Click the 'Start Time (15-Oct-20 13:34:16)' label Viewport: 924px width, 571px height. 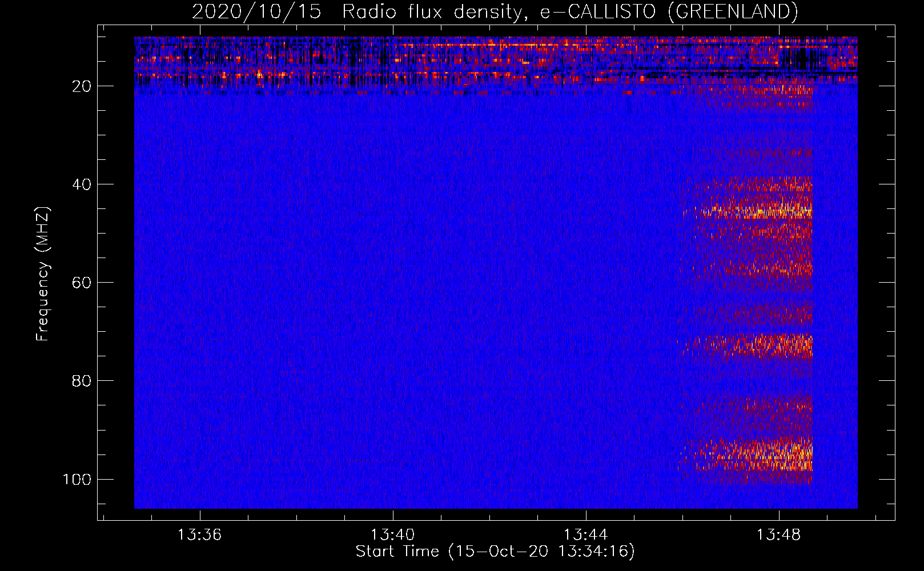click(x=495, y=552)
